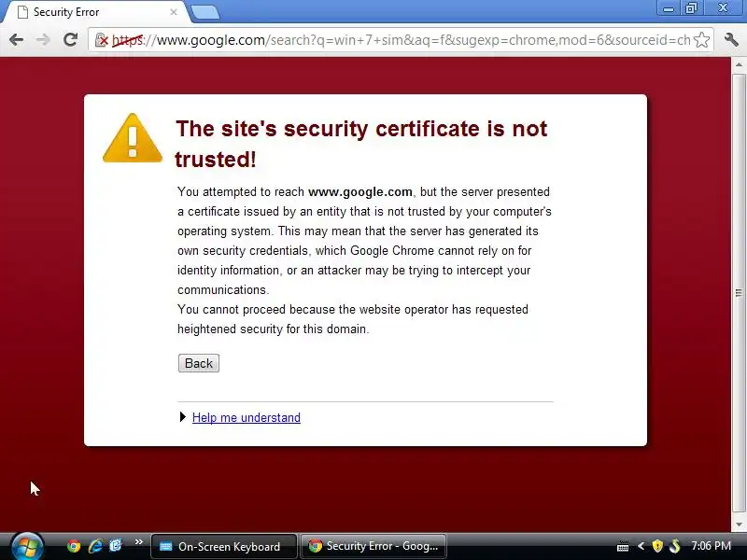747x560 pixels.
Task: Click the broken lock security icon
Action: (102, 40)
